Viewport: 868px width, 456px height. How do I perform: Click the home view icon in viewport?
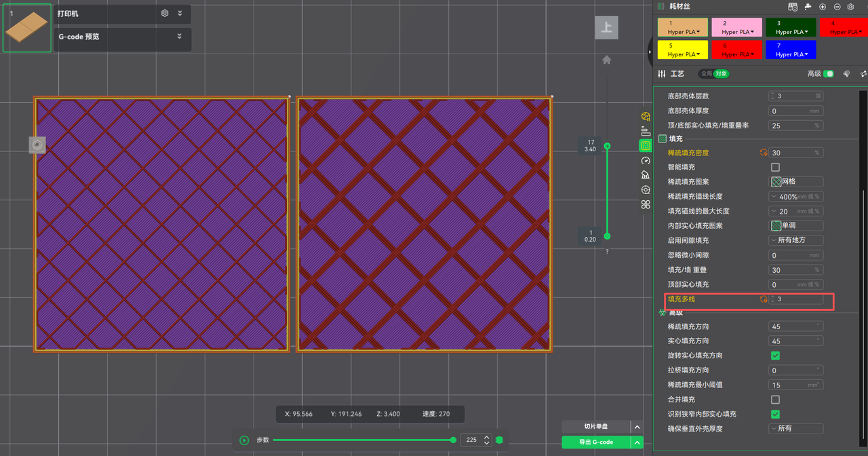(x=607, y=60)
